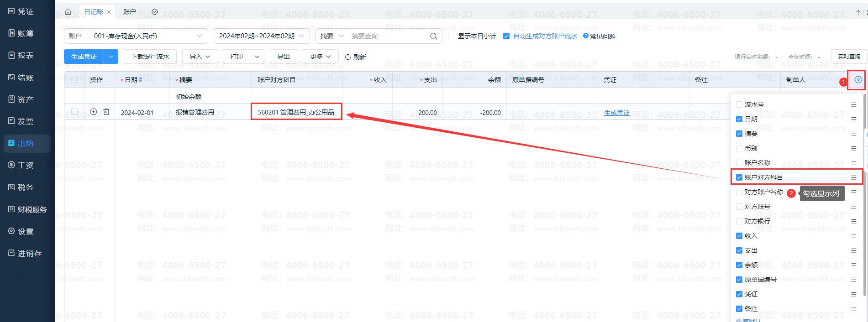Click the 常见问题 help icon
The height and width of the screenshot is (322, 868).
coord(586,36)
